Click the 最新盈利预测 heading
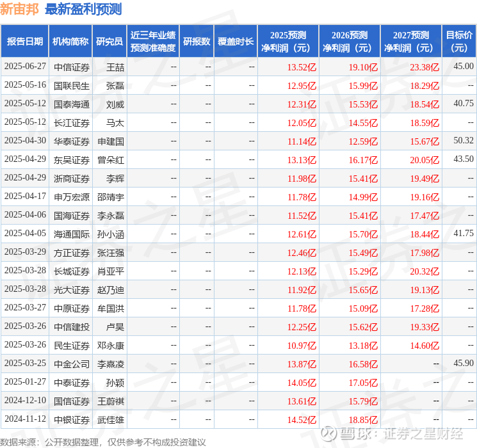The width and height of the screenshot is (477, 448). click(83, 9)
